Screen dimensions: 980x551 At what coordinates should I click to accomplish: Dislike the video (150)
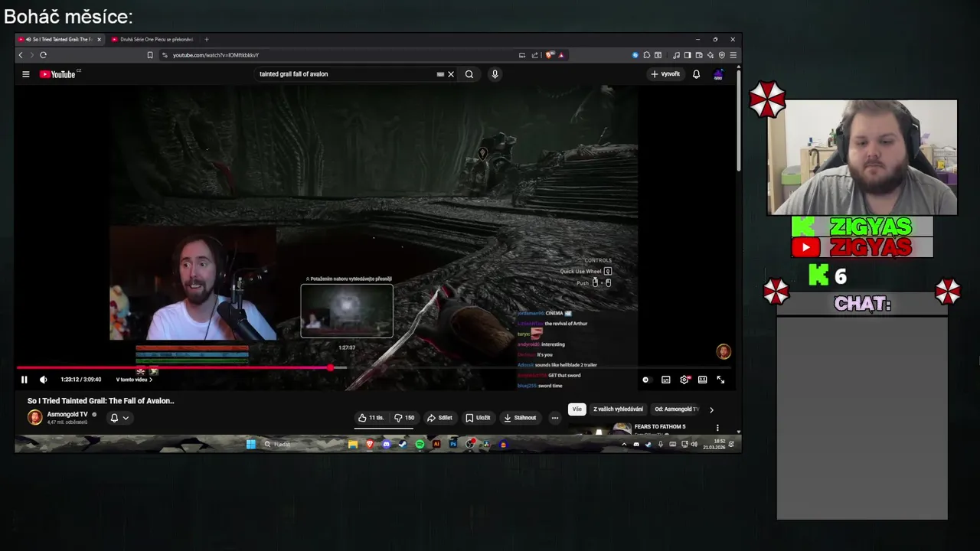click(404, 418)
